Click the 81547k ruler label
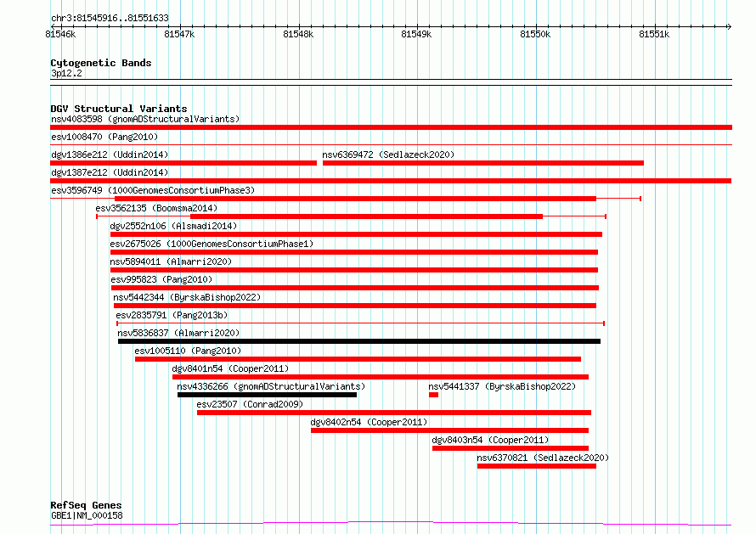This screenshot has height=534, width=756. (x=179, y=34)
